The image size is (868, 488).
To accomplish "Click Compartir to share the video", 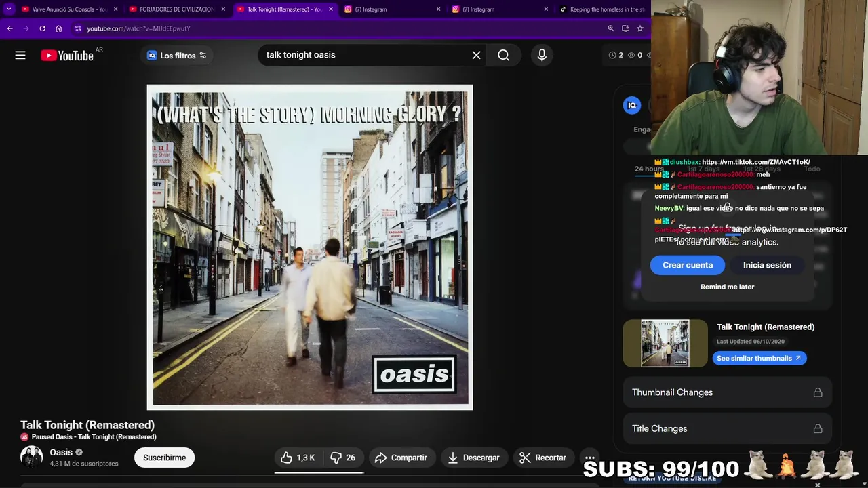I will (x=401, y=457).
